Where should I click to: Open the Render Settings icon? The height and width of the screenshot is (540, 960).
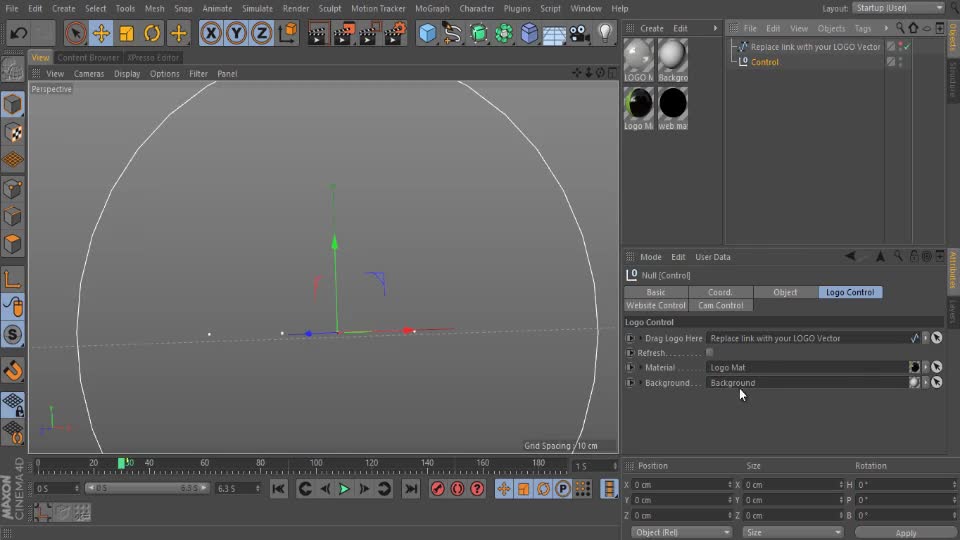(396, 32)
